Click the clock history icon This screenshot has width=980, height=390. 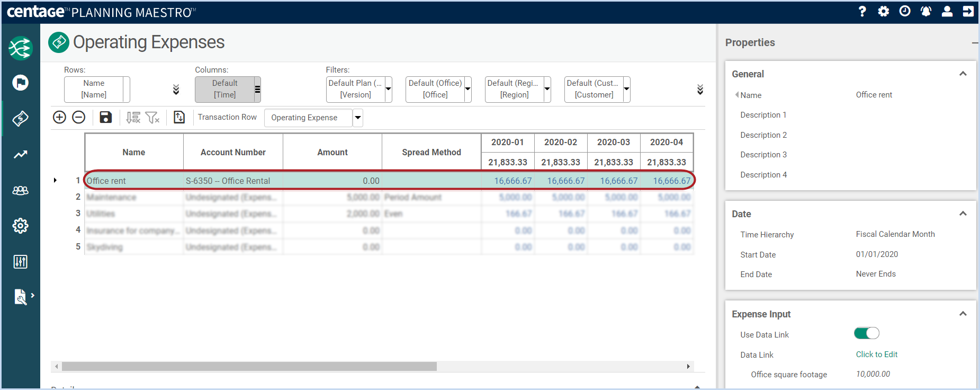click(x=905, y=11)
